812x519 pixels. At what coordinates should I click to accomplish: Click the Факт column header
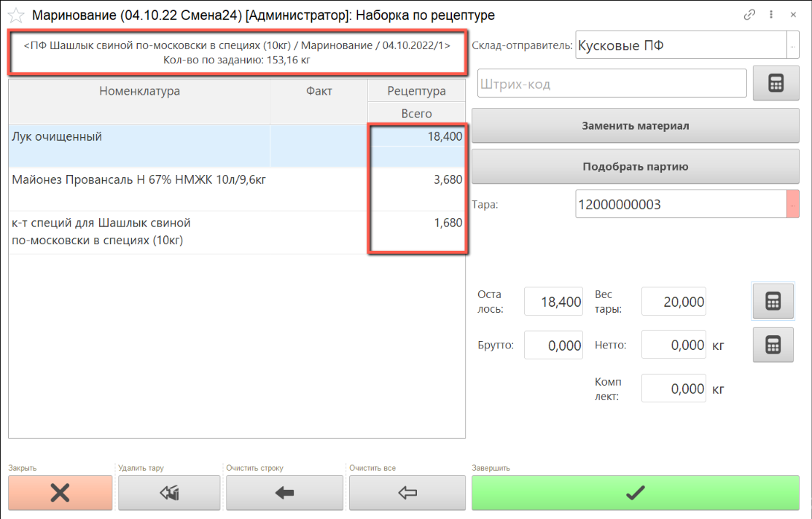click(x=319, y=102)
